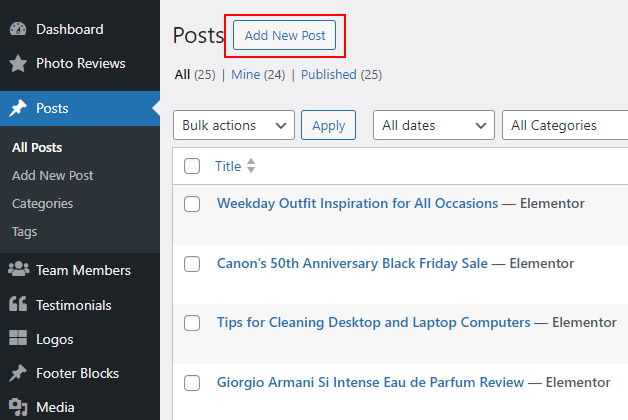Open Categories submenu item
Image resolution: width=628 pixels, height=420 pixels.
(x=42, y=203)
